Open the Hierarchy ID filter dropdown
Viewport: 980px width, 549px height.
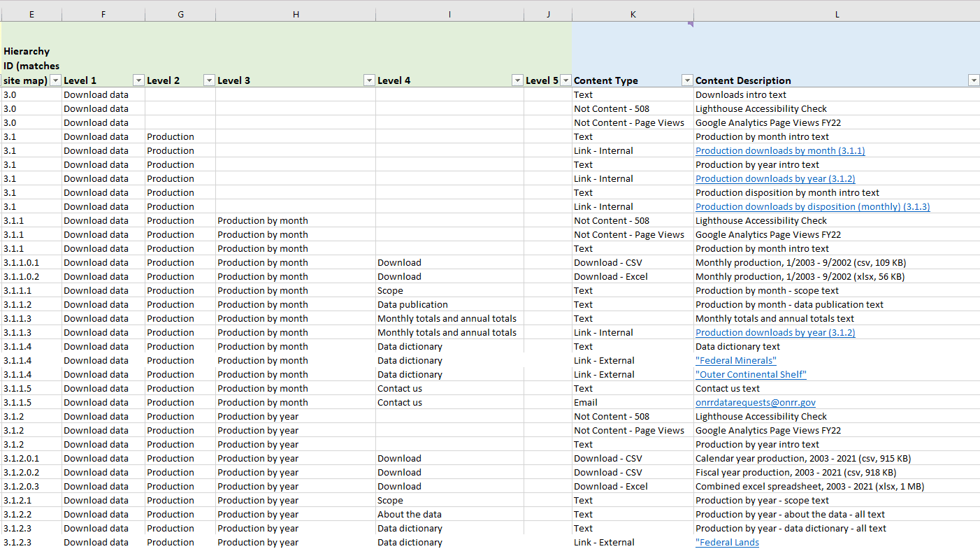coord(56,80)
